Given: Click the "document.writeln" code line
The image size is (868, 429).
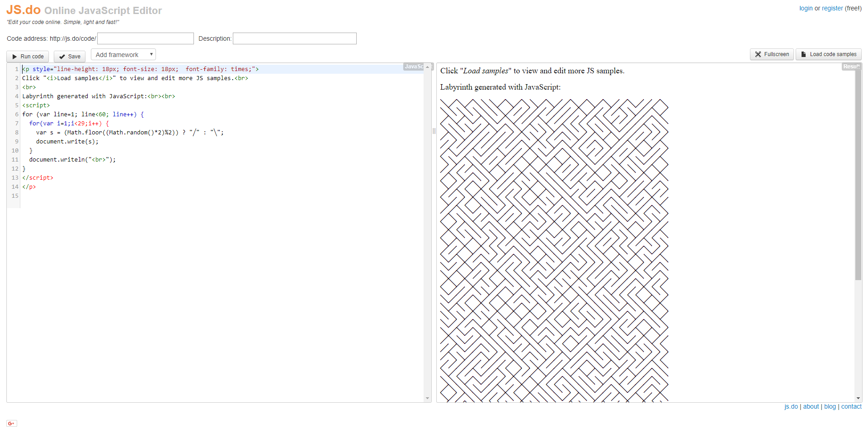Looking at the screenshot, I should (73, 160).
